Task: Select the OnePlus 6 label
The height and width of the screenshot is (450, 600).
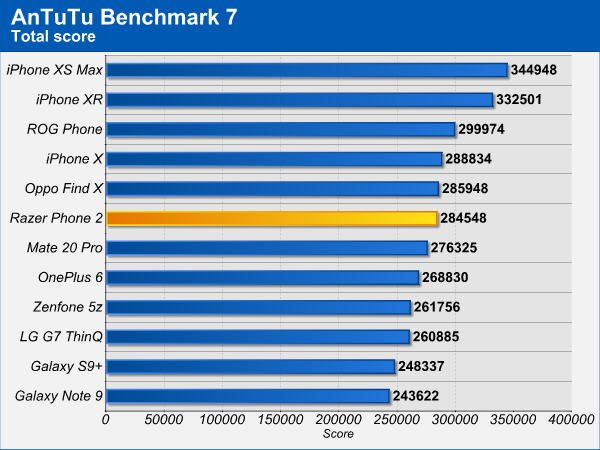Action: 70,277
